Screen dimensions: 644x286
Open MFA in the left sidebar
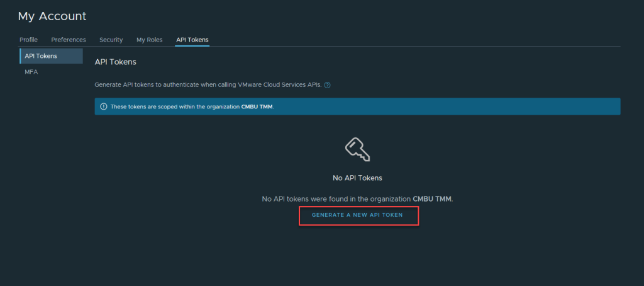[x=31, y=72]
